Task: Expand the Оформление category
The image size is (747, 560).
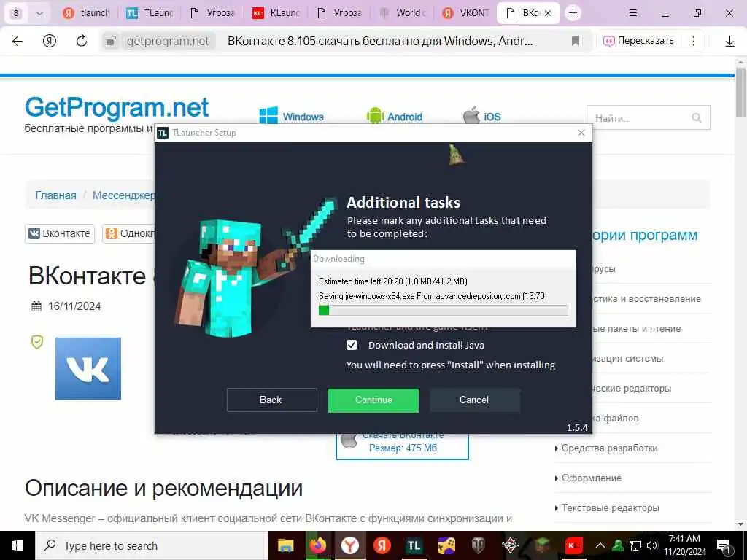Action: pos(591,478)
